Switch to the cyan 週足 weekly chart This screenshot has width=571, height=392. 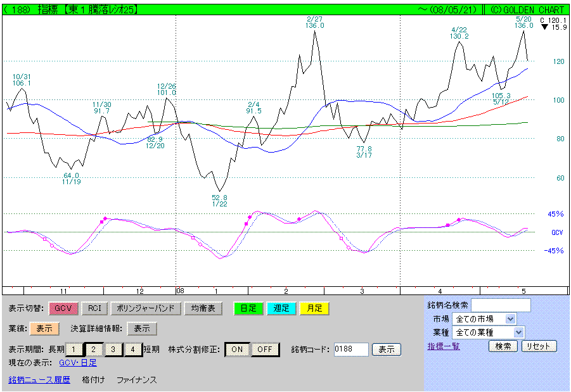pyautogui.click(x=281, y=308)
